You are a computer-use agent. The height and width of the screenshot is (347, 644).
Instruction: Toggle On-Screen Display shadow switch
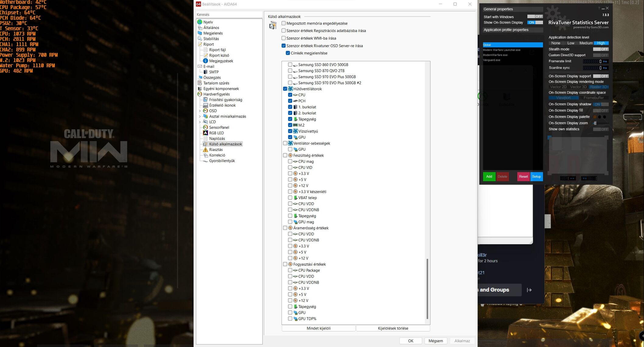tap(601, 104)
